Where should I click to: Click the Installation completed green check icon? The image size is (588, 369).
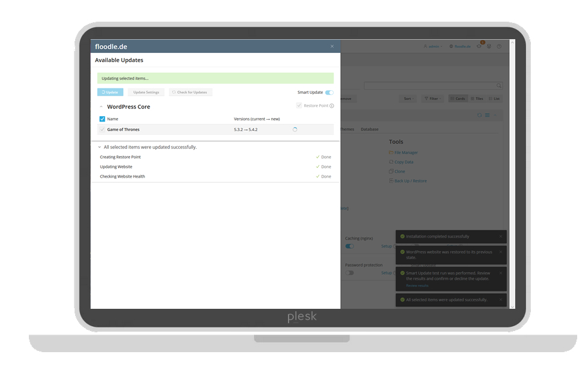[402, 237]
